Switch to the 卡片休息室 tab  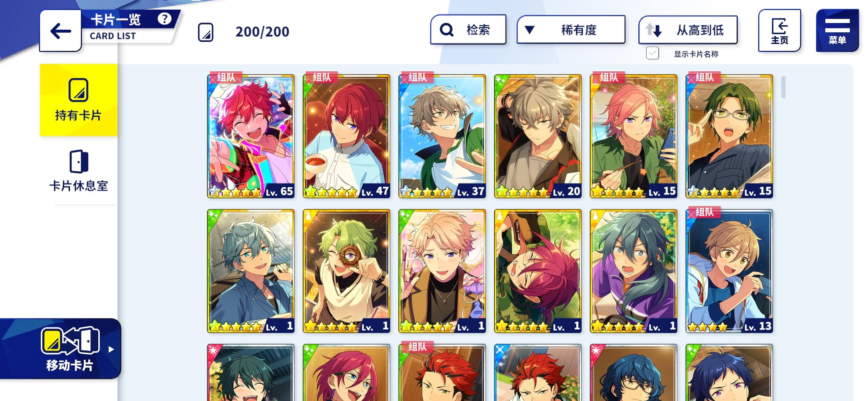point(79,171)
